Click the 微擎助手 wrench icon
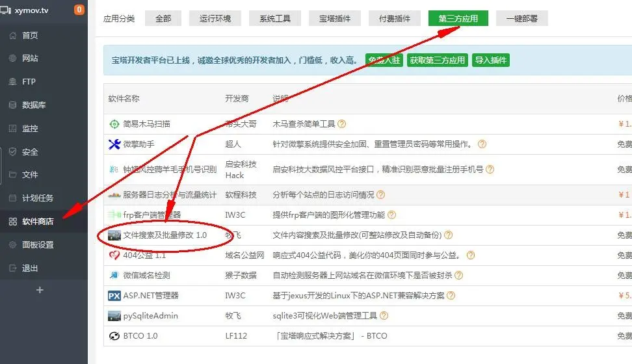Viewport: 632px width, 364px height. [114, 144]
